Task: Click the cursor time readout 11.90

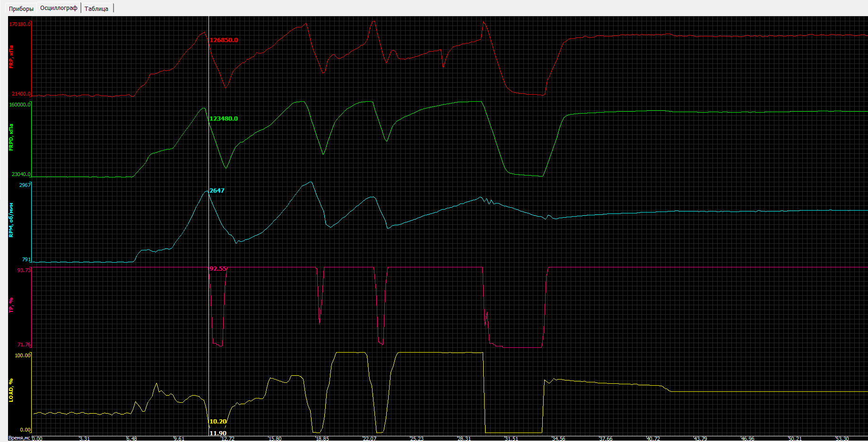Action: click(218, 433)
